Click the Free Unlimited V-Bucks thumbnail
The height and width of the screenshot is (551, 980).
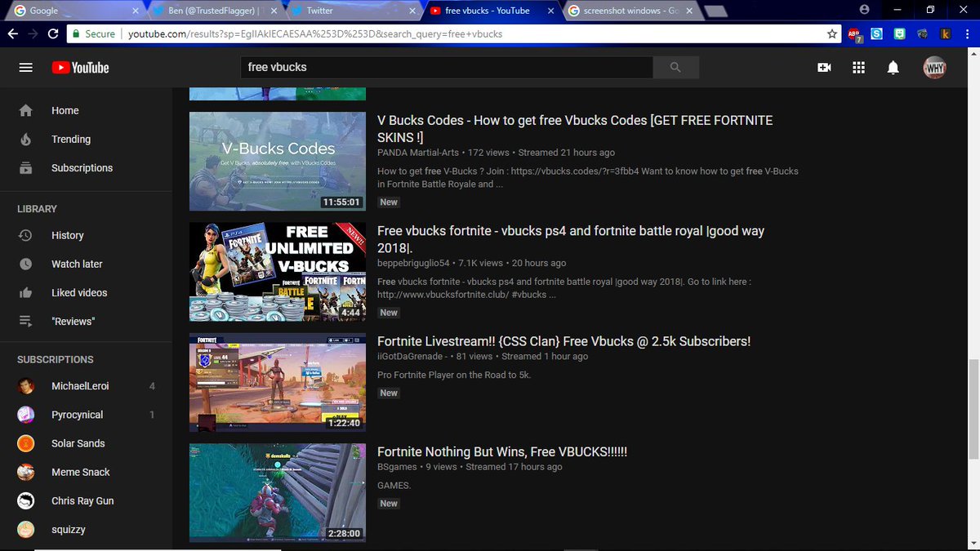point(278,272)
